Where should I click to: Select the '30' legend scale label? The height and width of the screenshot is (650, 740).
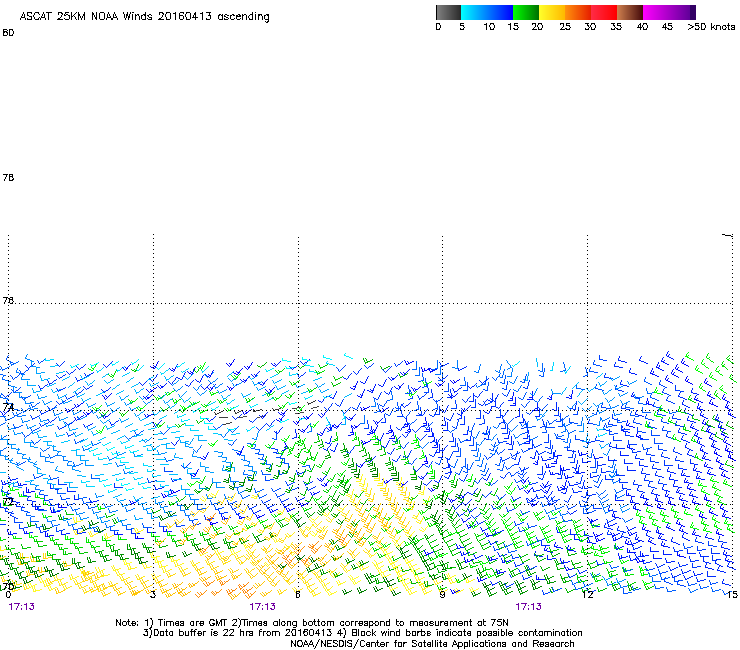point(590,27)
